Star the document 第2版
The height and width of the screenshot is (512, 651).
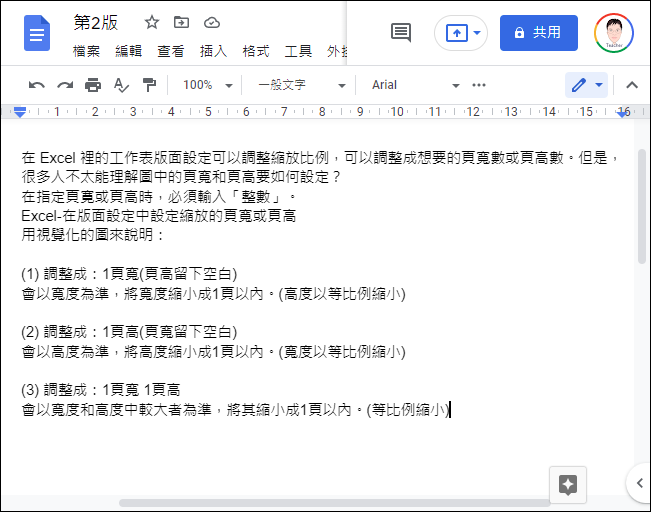click(x=152, y=22)
